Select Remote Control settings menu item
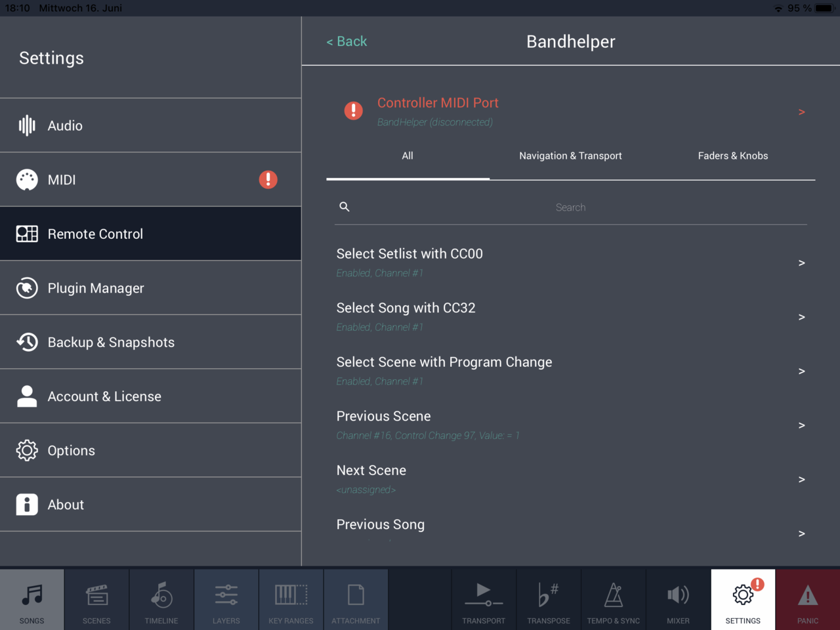 (150, 234)
